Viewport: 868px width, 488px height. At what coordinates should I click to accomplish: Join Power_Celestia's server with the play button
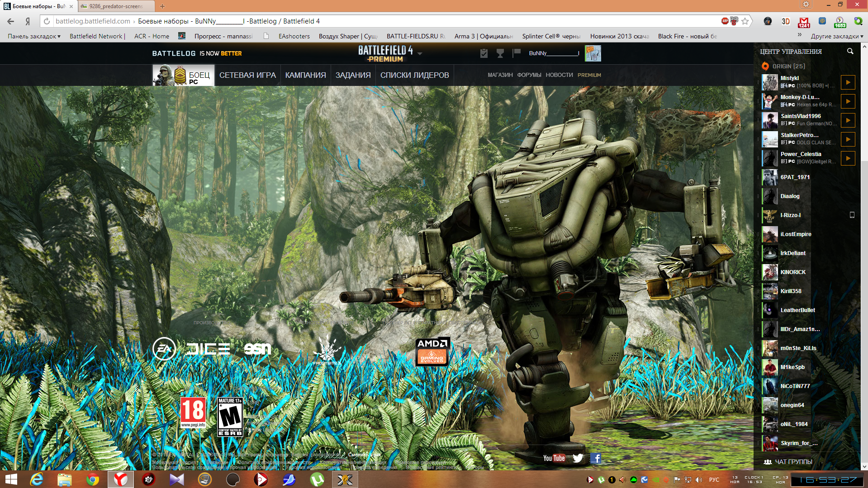click(848, 158)
